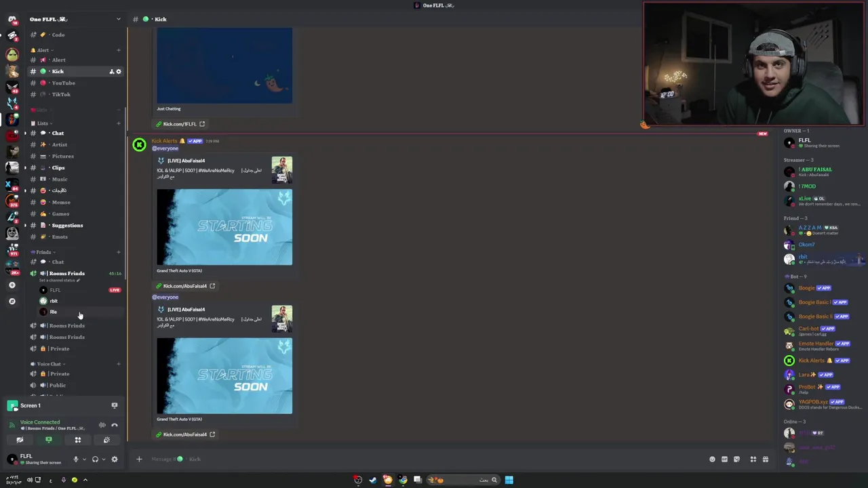Open sticker picker in message bar
Viewport: 868px width, 488px height.
(x=736, y=459)
